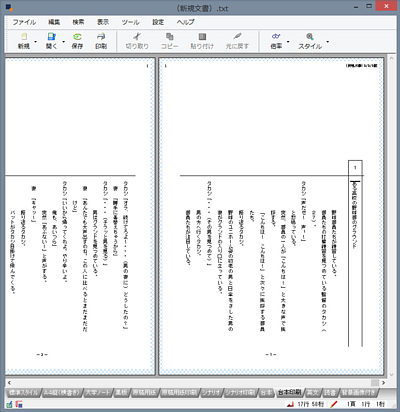This screenshot has height=412, width=400.
Task: Click the スタイル (Style) magnifier icon
Action: coord(310,36)
